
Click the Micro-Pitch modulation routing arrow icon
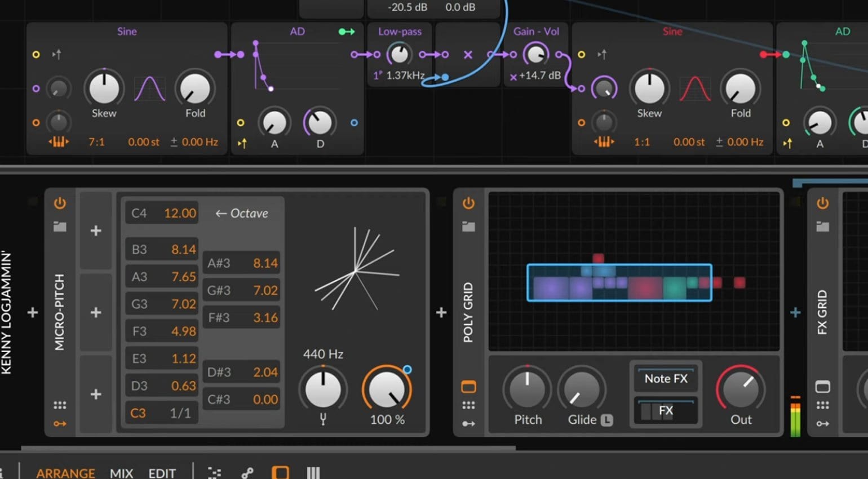(x=60, y=424)
